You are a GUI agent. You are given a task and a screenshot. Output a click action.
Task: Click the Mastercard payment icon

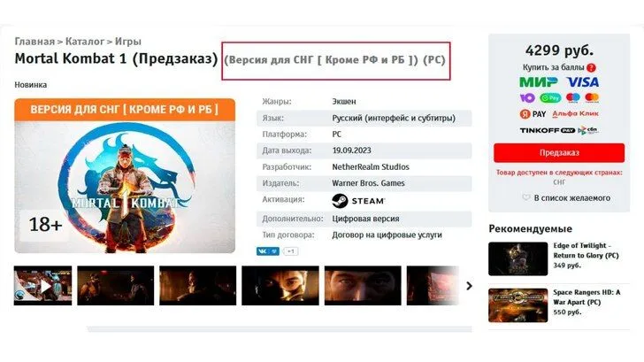point(592,97)
